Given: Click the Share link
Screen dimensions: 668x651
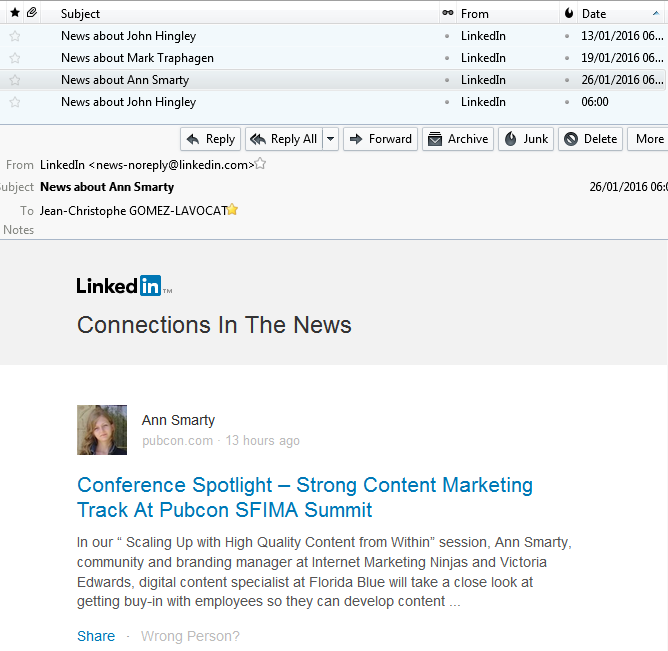Looking at the screenshot, I should [x=96, y=636].
